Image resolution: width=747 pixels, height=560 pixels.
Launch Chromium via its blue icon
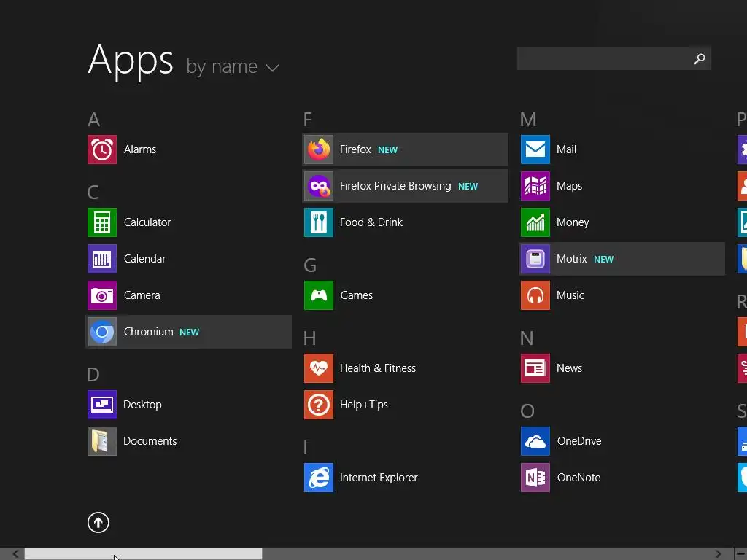(102, 332)
